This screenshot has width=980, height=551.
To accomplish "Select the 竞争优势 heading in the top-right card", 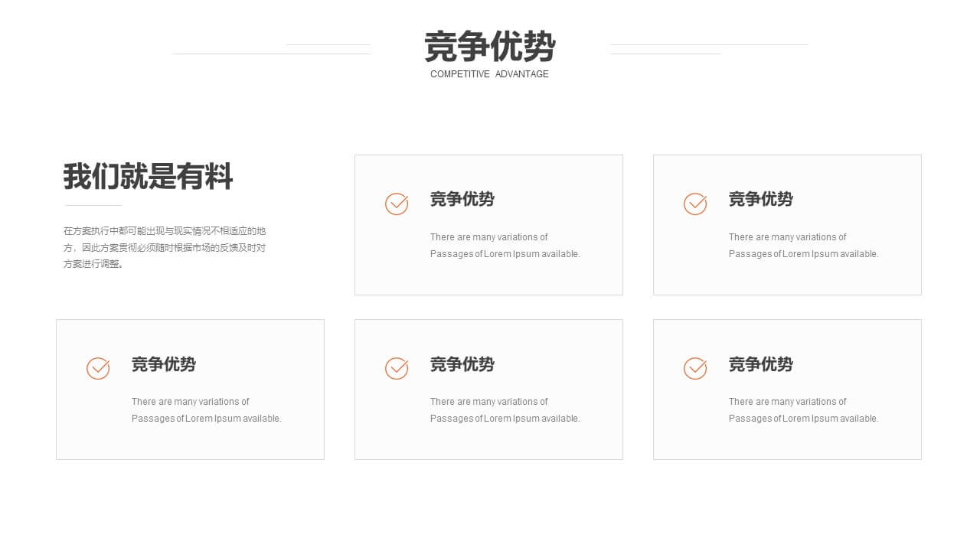I will pyautogui.click(x=761, y=200).
